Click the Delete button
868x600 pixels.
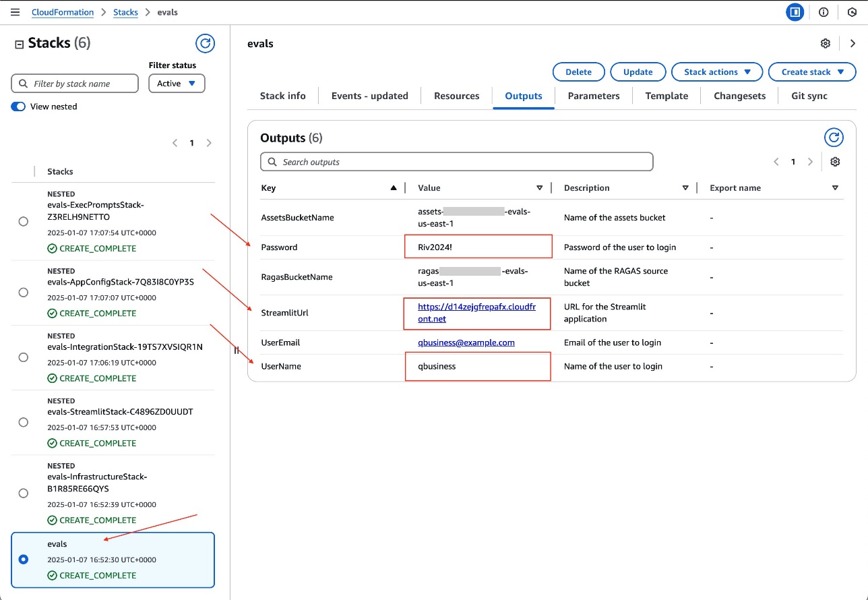tap(579, 72)
